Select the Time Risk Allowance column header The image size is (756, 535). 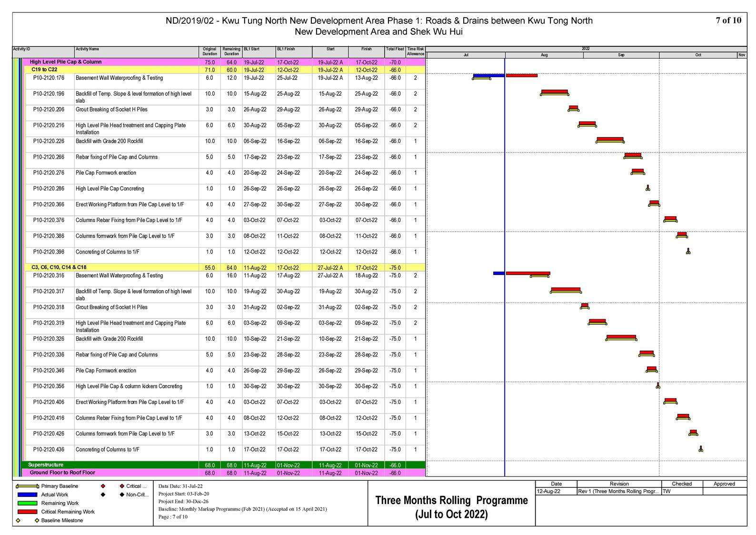(x=415, y=51)
